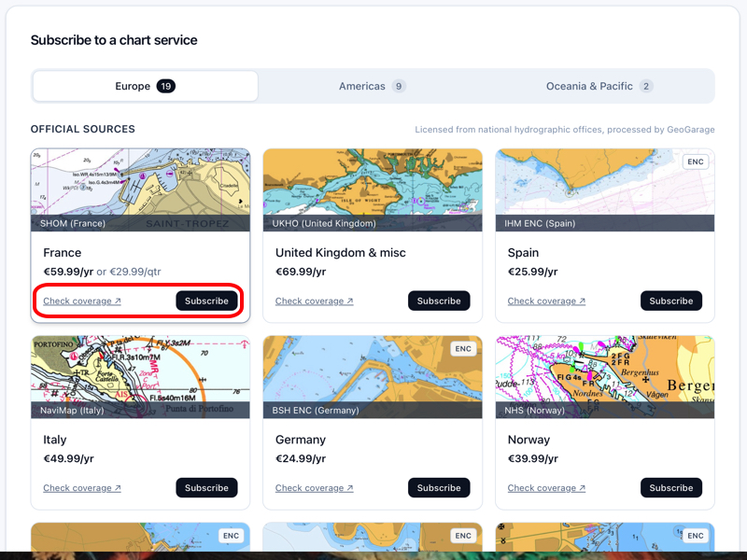The height and width of the screenshot is (560, 747).
Task: Check coverage for Germany
Action: tap(315, 488)
